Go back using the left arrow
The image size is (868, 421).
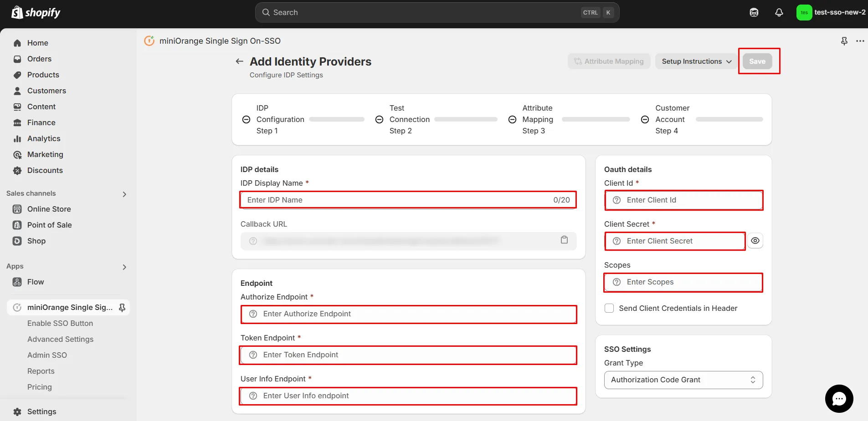[239, 61]
